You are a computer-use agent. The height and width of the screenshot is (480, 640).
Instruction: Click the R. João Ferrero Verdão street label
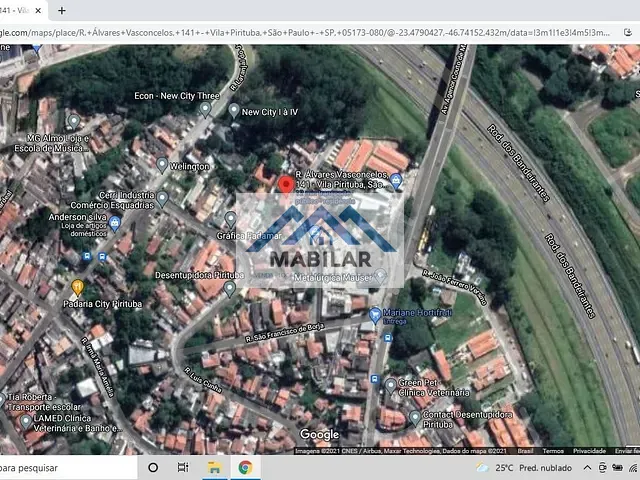[455, 287]
